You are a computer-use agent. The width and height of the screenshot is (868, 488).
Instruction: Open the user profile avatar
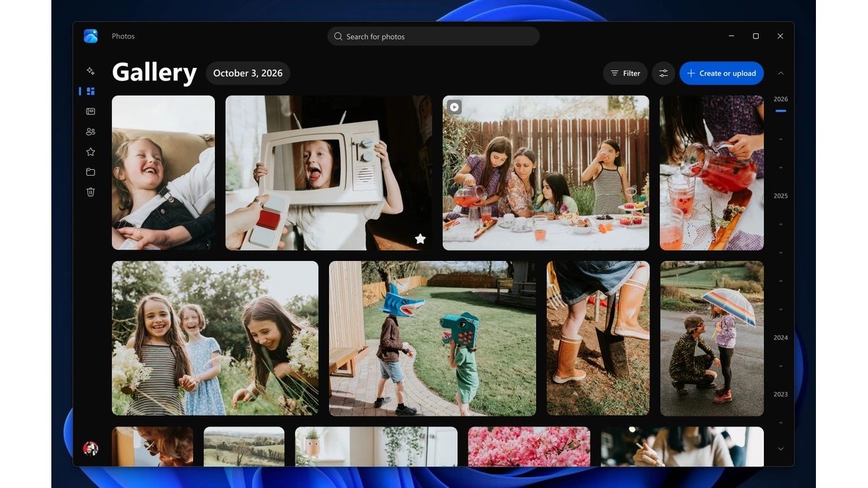pyautogui.click(x=90, y=448)
